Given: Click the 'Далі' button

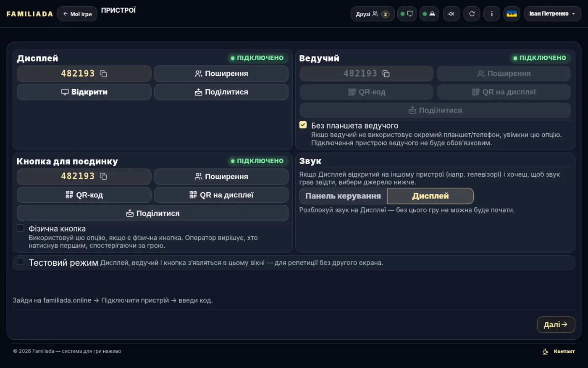Looking at the screenshot, I should point(556,325).
